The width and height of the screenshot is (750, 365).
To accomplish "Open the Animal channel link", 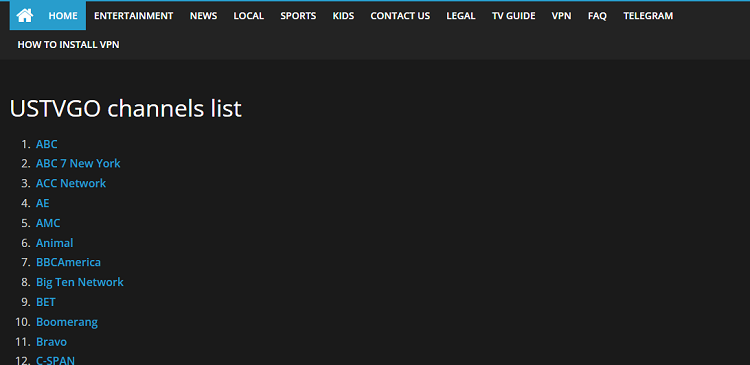I will click(55, 243).
